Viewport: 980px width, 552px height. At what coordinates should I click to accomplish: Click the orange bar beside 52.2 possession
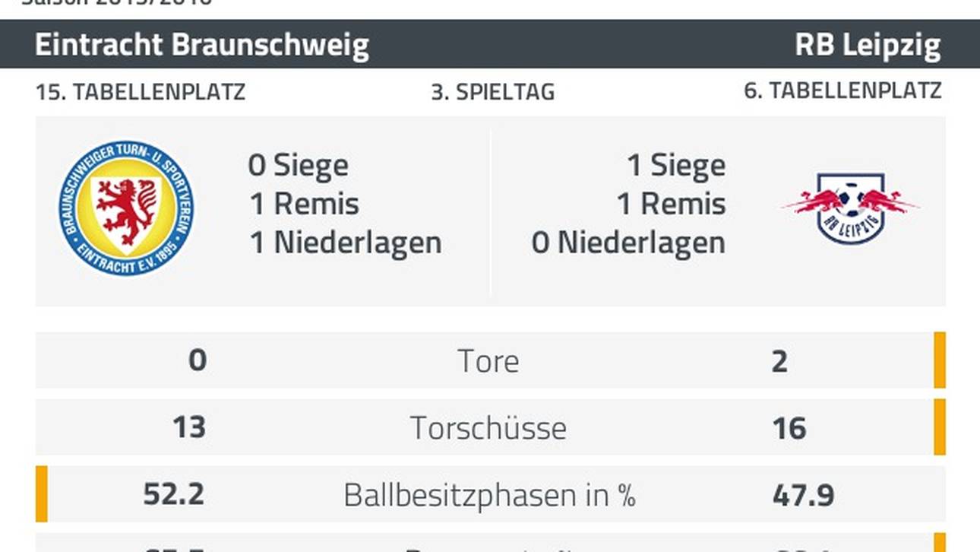tap(41, 494)
